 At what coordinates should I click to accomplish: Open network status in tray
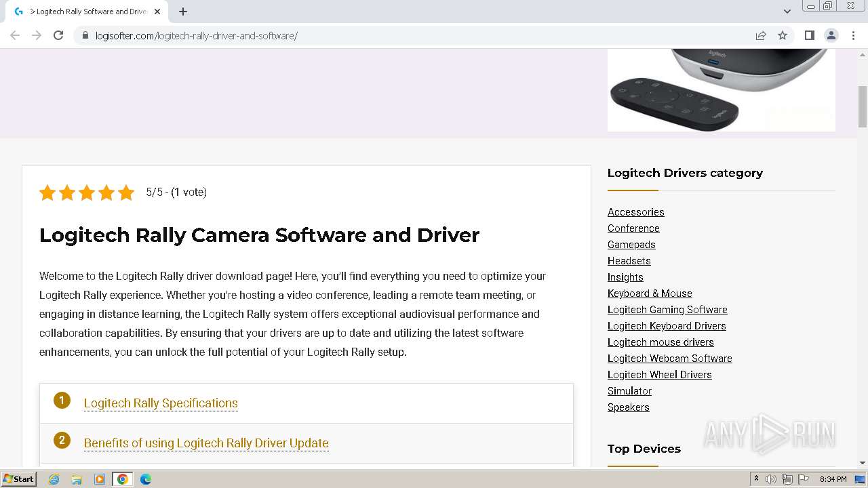[x=787, y=479]
